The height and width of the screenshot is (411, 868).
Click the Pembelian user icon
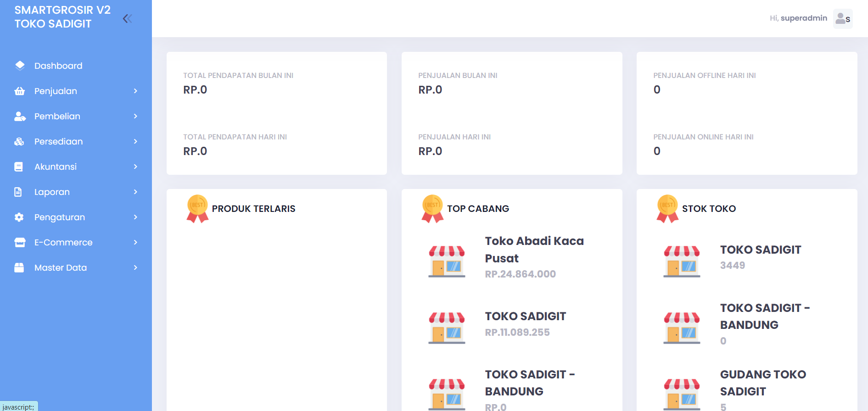pyautogui.click(x=20, y=117)
